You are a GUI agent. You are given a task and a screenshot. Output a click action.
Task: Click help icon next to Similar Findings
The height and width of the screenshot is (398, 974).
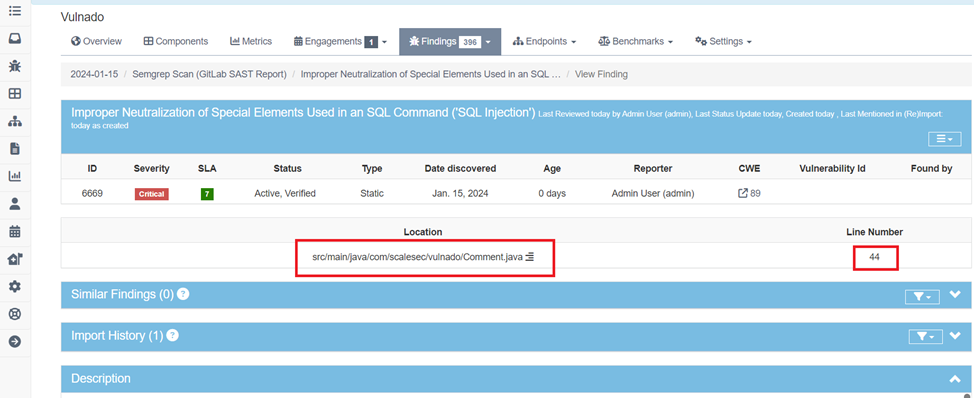pyautogui.click(x=183, y=294)
